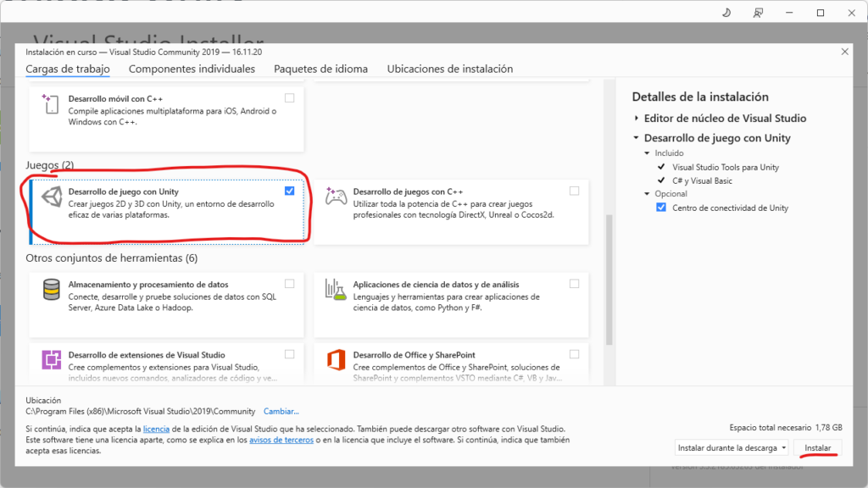Click Otros conjuntos de herramientas (6) heading
Screen dimensions: 868x488
(x=111, y=258)
